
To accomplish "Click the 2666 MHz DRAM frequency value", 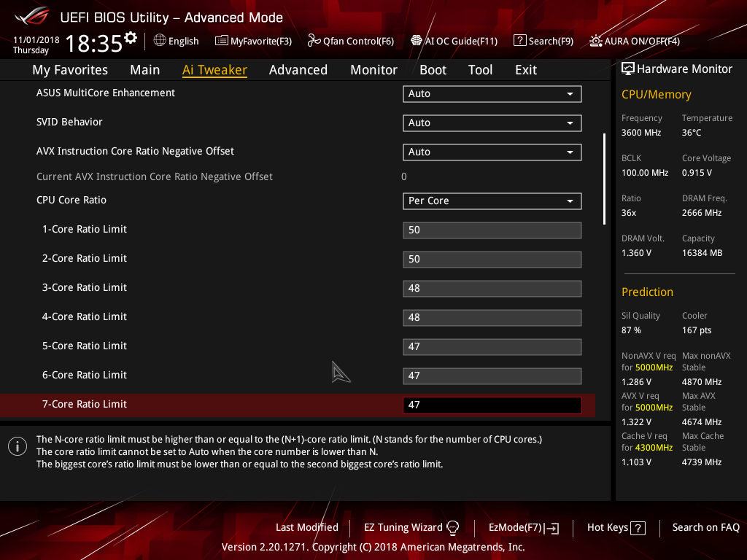I will (x=702, y=213).
